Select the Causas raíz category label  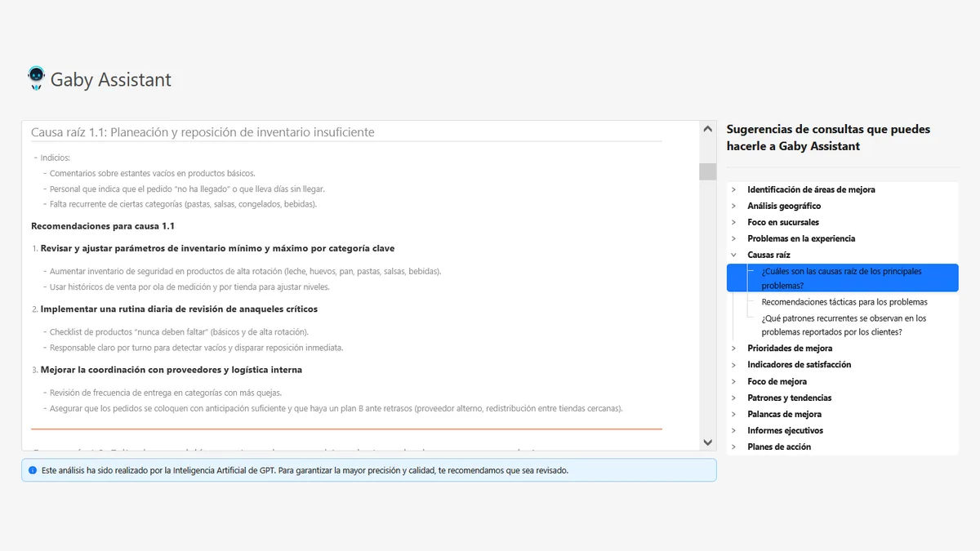(768, 255)
